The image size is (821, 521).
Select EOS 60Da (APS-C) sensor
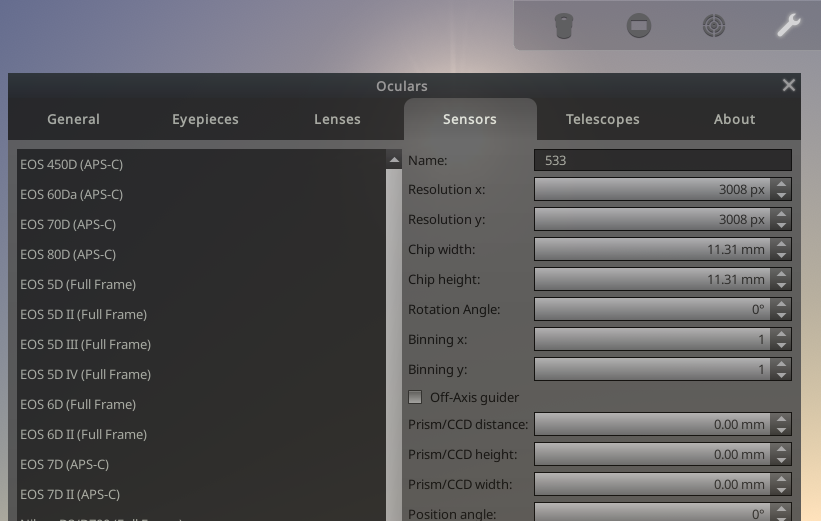click(201, 194)
